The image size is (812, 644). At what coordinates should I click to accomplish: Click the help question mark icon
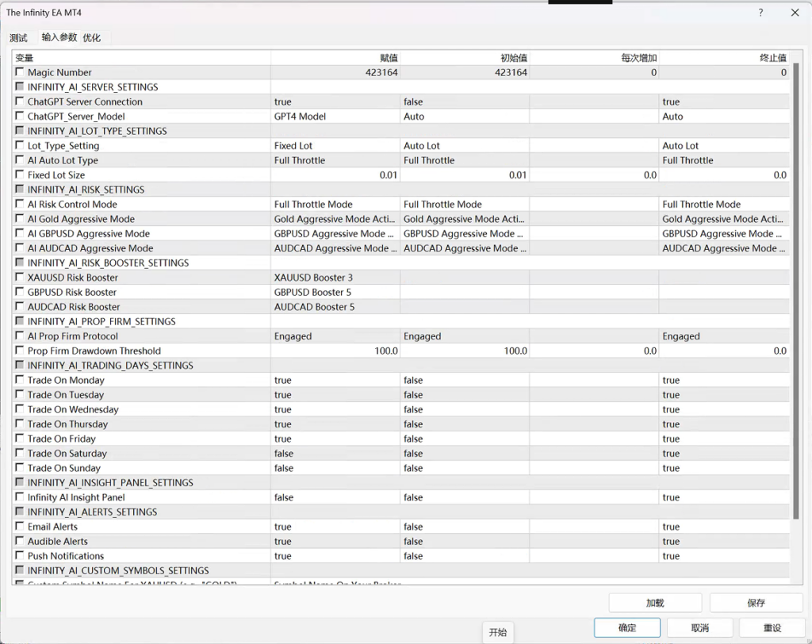(760, 13)
